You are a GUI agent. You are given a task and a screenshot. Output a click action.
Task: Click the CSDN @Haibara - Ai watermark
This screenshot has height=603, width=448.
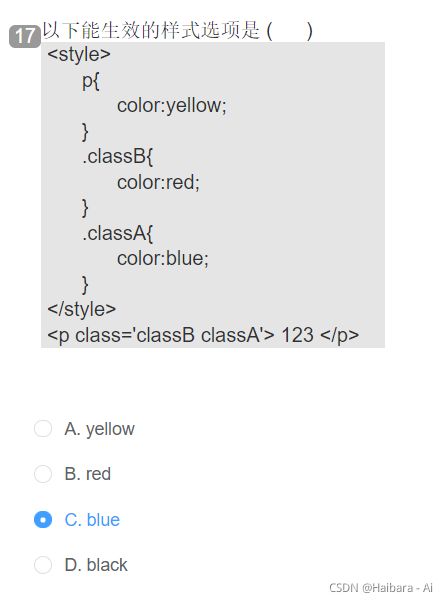pyautogui.click(x=381, y=588)
